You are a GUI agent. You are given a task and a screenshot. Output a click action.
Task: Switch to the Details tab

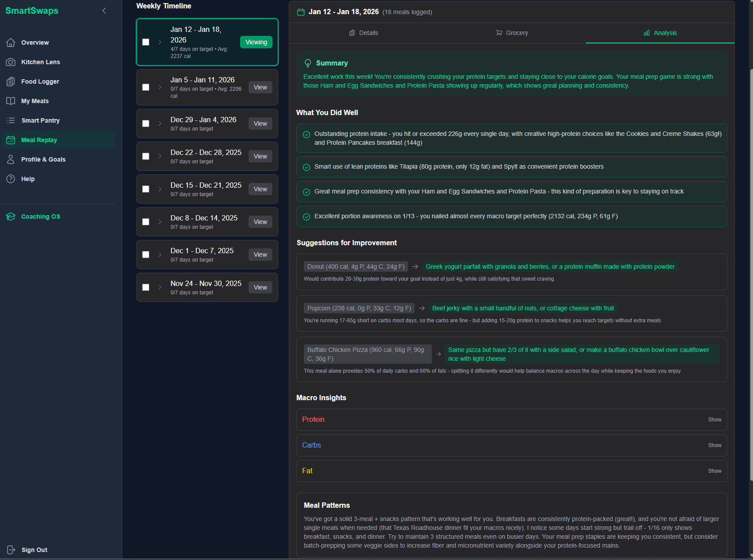tap(363, 33)
